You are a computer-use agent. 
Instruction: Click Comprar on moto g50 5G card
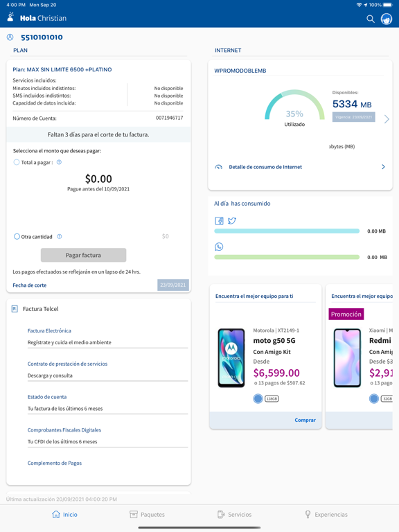305,420
